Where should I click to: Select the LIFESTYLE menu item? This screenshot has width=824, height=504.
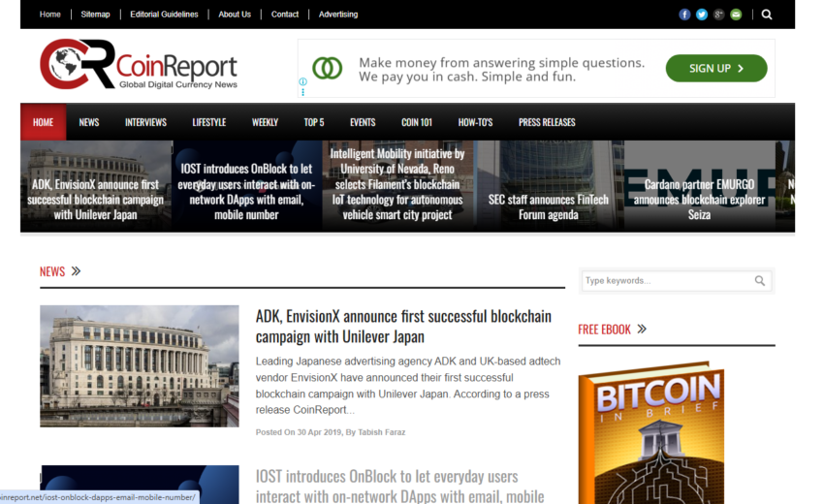point(209,122)
